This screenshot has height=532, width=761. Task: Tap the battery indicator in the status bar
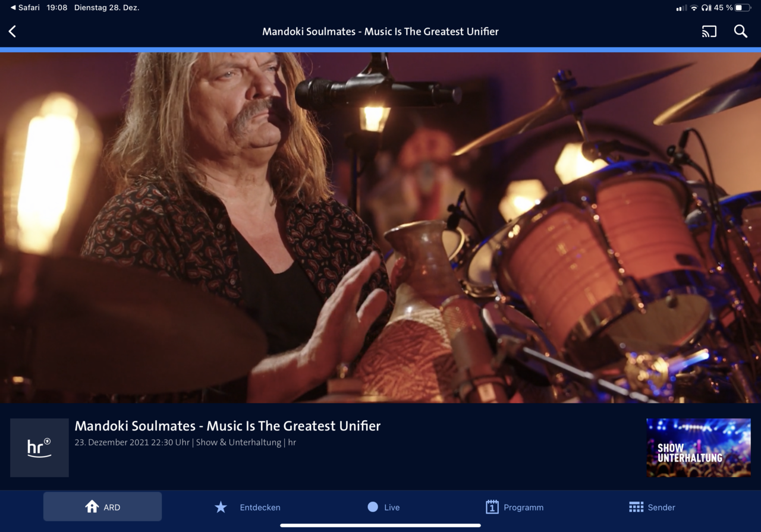click(x=743, y=8)
